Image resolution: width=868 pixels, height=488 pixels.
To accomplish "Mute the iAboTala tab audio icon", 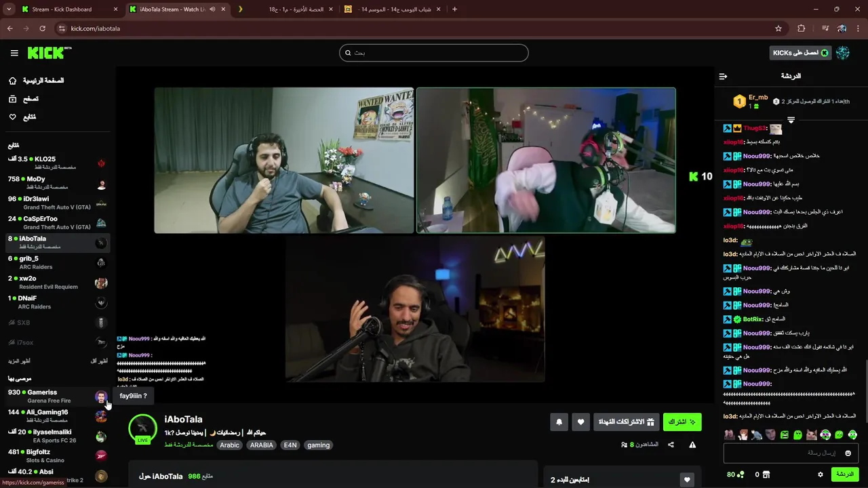I will click(212, 9).
